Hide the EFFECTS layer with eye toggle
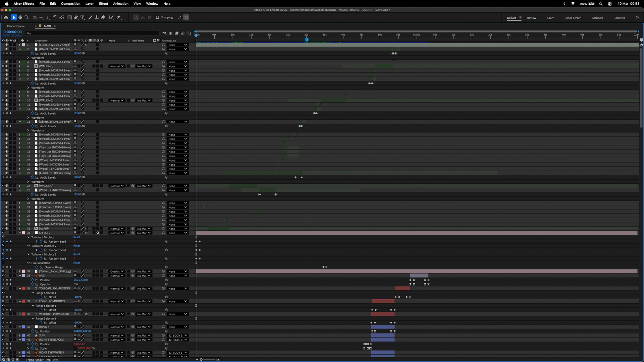This screenshot has height=362, width=644. tap(3, 233)
